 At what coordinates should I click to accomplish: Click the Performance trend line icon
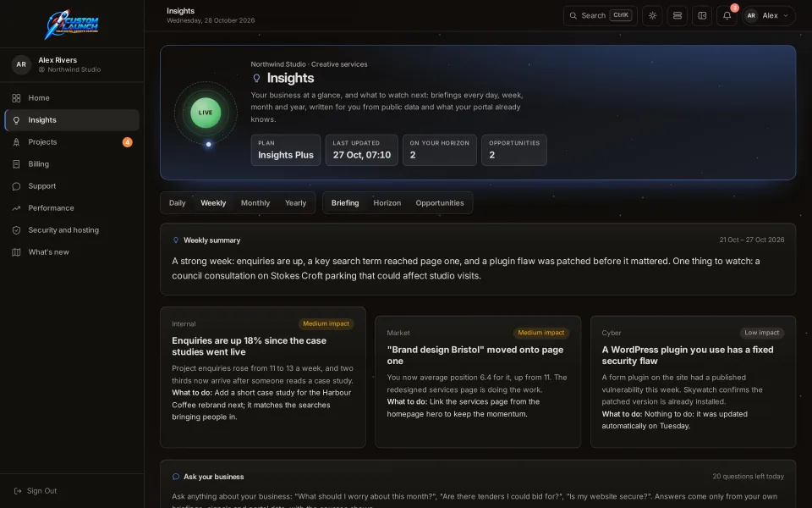(x=17, y=208)
